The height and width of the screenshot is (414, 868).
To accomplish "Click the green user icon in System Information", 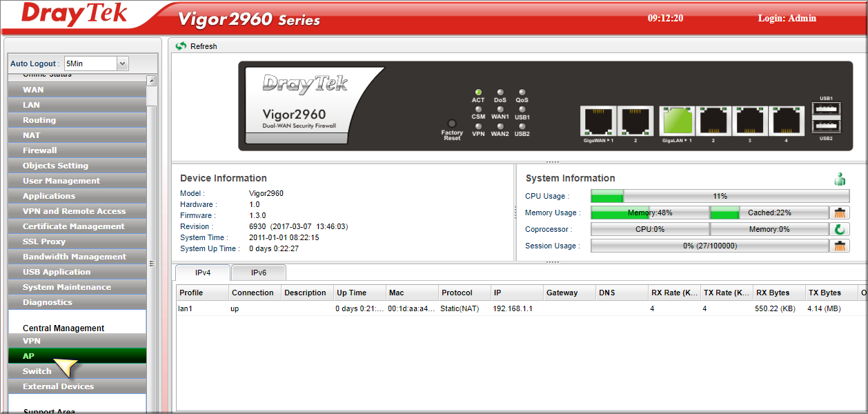I will click(840, 179).
